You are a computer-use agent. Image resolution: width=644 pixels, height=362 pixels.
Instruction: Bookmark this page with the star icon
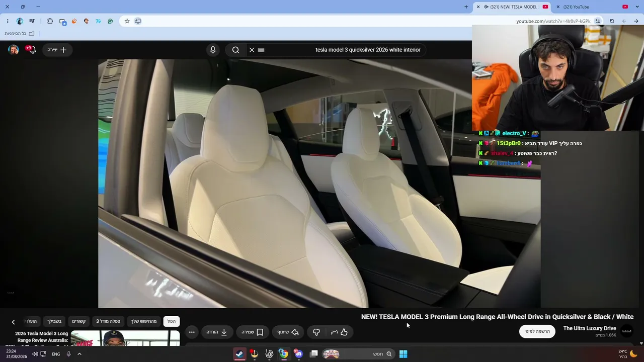click(x=127, y=21)
